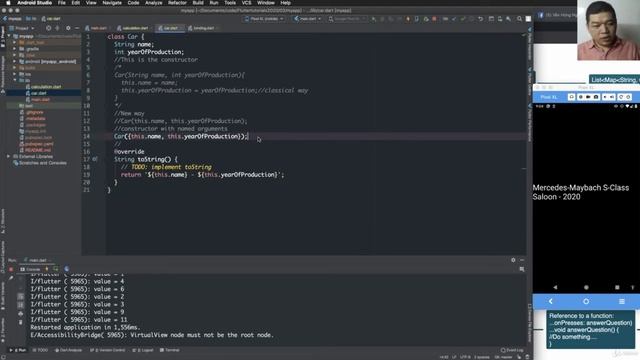Click the hamburger menu in blue bar below emulator
The width and height of the screenshot is (640, 360).
tap(622, 301)
